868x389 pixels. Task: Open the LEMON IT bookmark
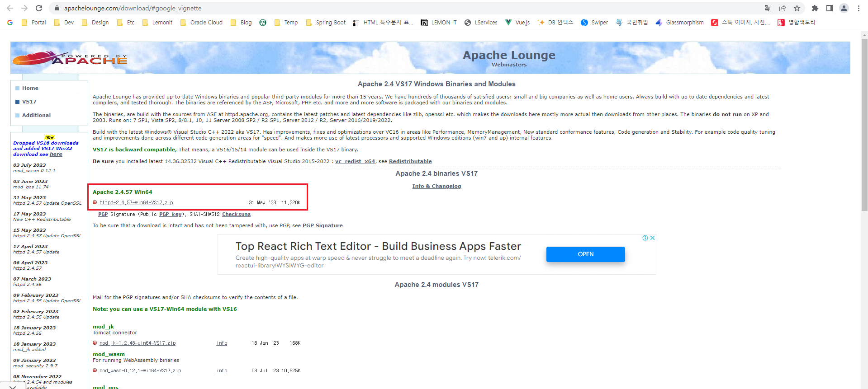coord(439,23)
